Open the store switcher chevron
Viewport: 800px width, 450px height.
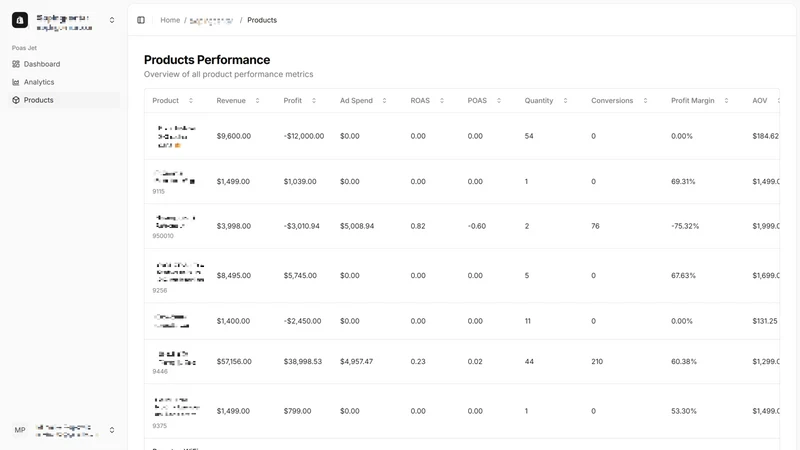pos(112,20)
